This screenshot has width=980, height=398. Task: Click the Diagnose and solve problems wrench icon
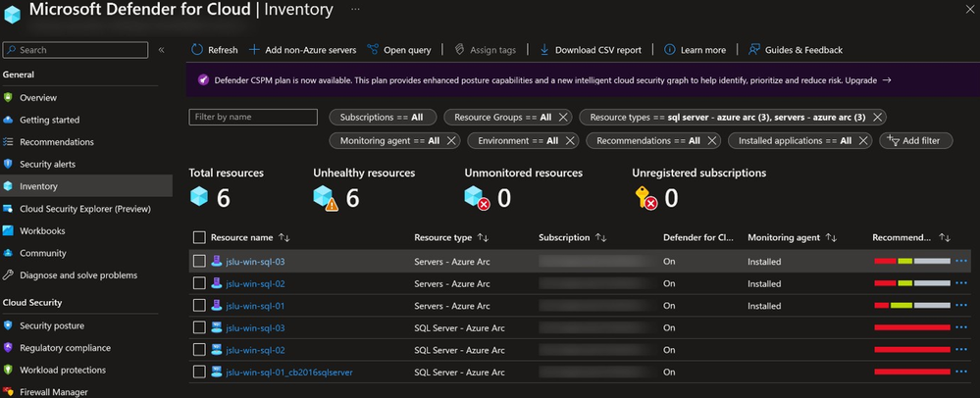coord(8,274)
